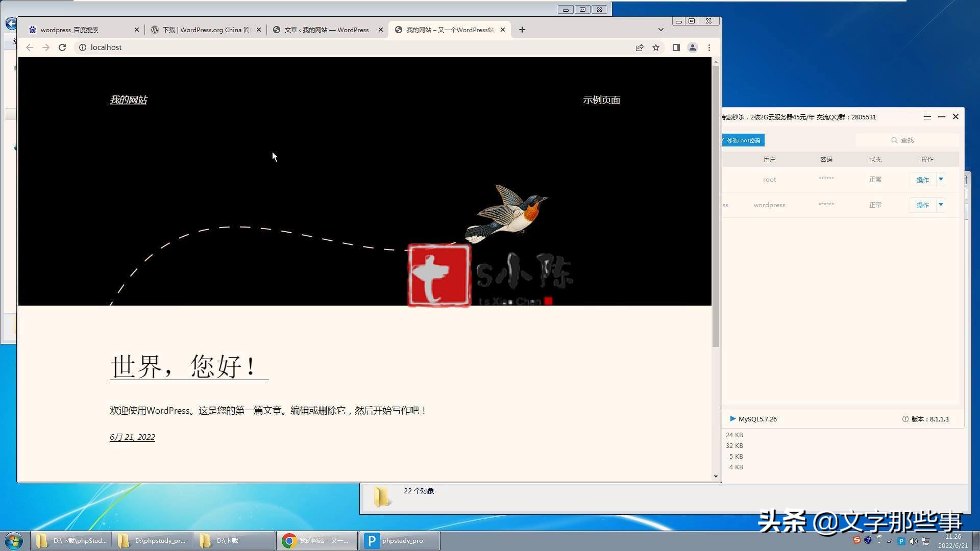980x551 pixels.
Task: Click the tab list chevron in Chrome tab strip
Action: (661, 29)
